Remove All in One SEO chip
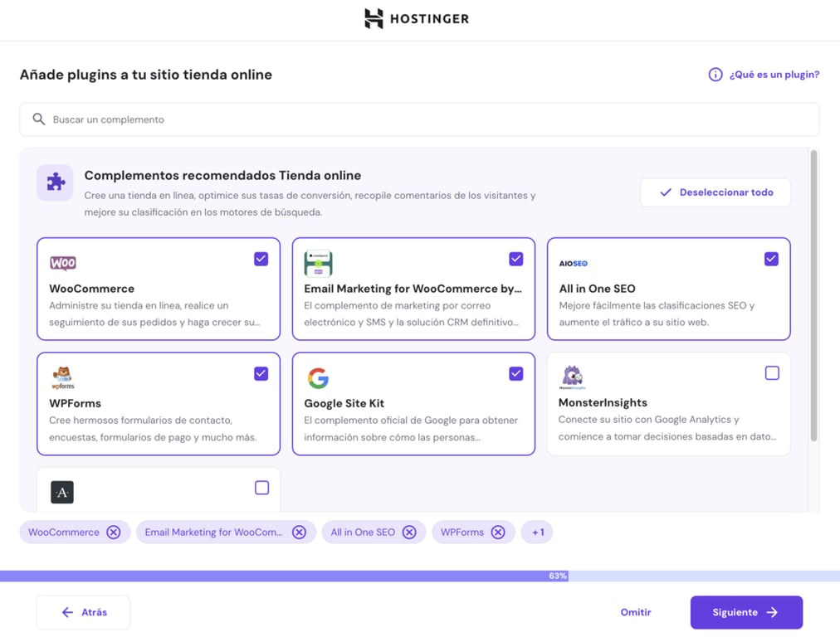Screen dimensions: 840x637 tap(409, 532)
